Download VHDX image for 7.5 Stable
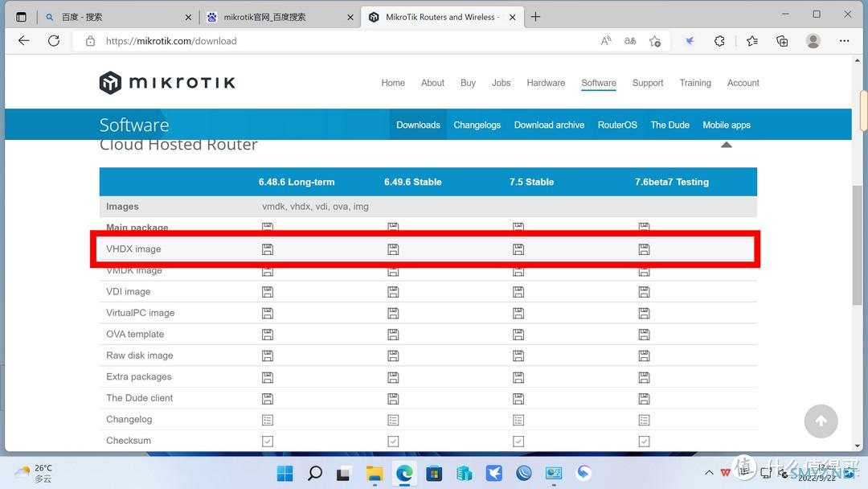This screenshot has width=868, height=489. pos(518,249)
